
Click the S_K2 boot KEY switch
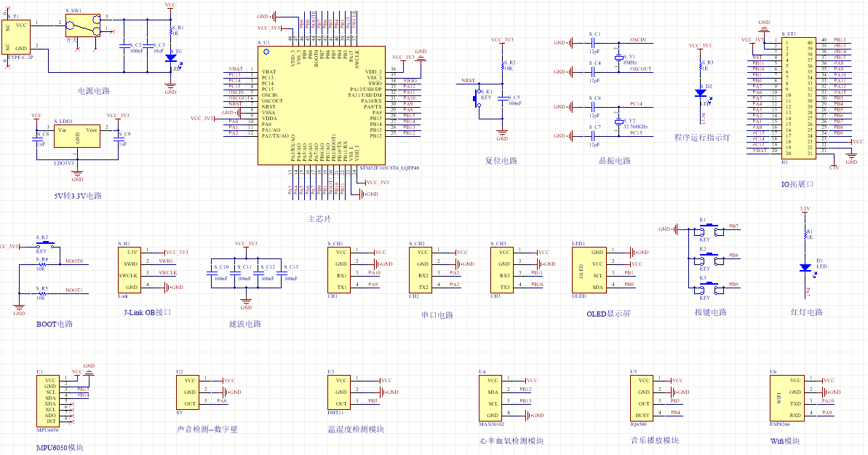click(44, 245)
